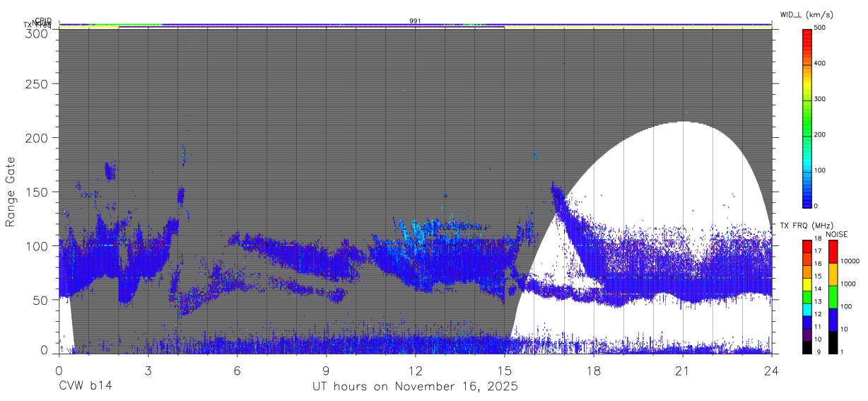Click the blue 10–100 NOISE legend swatch
The height and width of the screenshot is (401, 868).
[x=832, y=320]
